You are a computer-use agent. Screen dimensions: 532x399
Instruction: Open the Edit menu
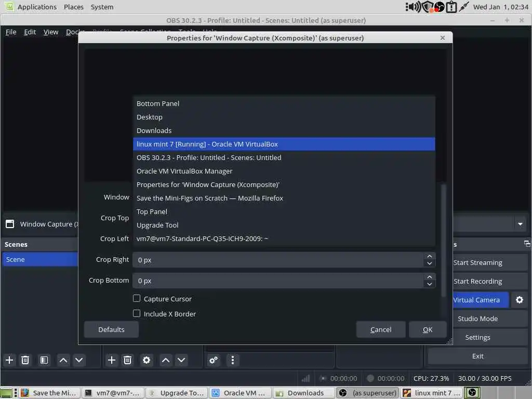point(30,32)
